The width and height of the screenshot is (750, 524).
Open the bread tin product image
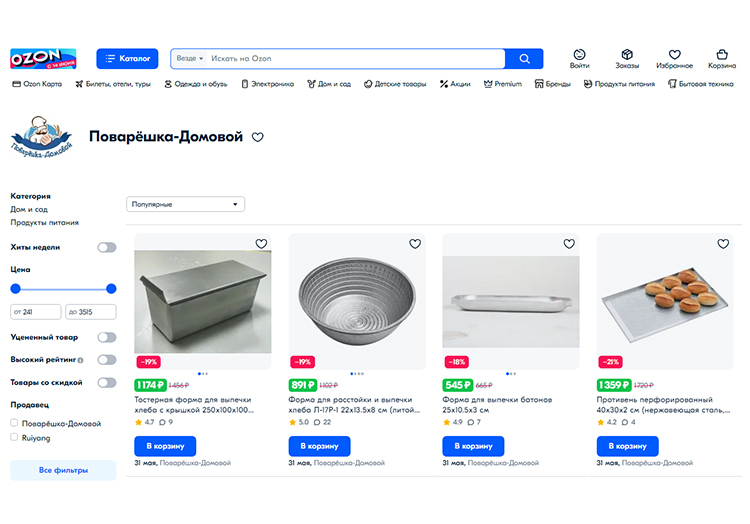(203, 302)
